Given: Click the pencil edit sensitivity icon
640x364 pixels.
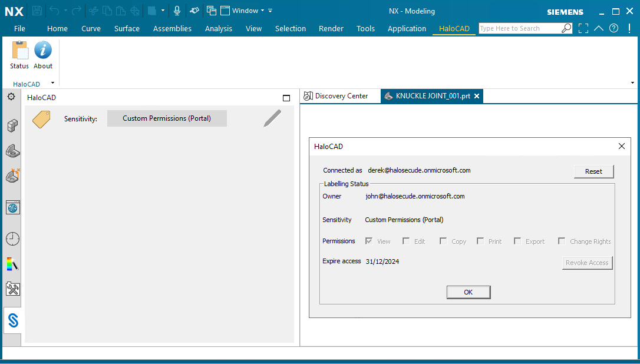Looking at the screenshot, I should point(272,118).
